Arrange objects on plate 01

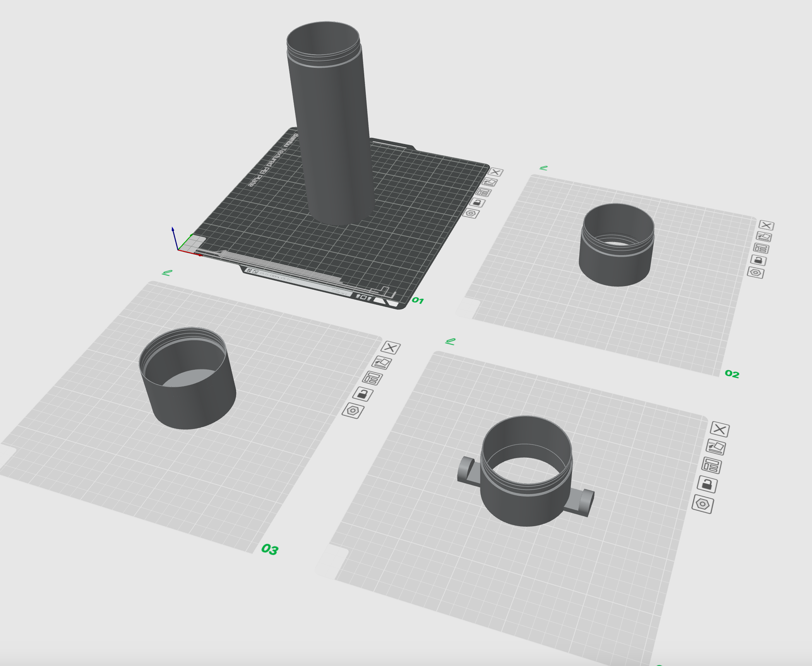click(x=484, y=192)
